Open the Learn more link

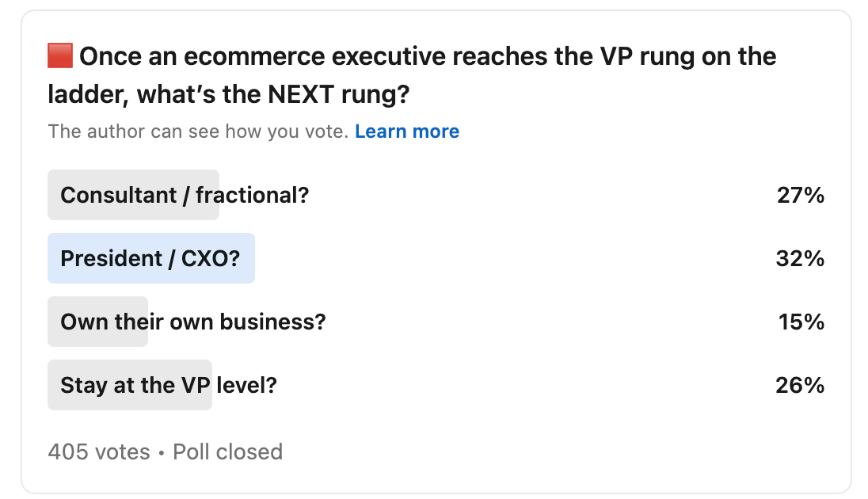click(407, 131)
